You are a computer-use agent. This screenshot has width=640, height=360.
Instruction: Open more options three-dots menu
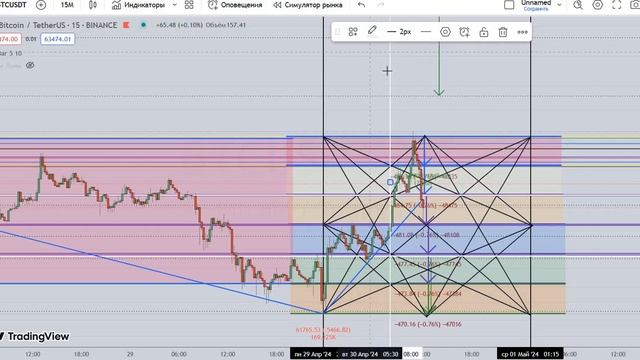tap(522, 32)
